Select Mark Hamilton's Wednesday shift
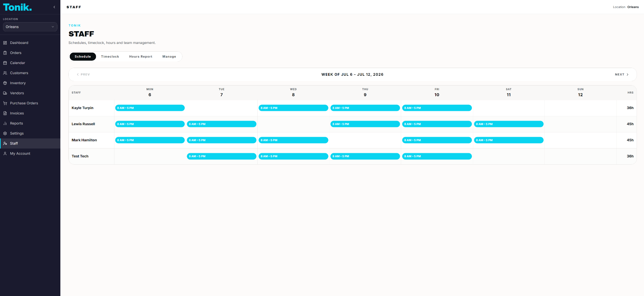Screen dimensions: 644x296 pos(293,140)
